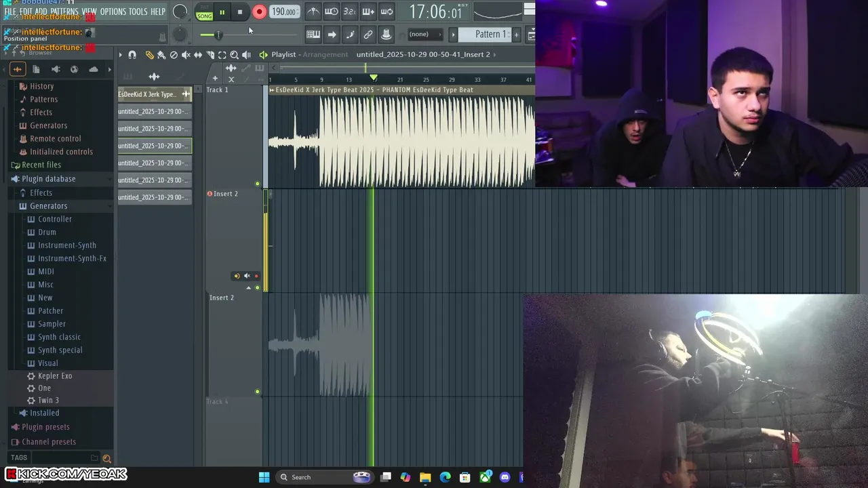Toggle loop recording icon
Viewport: 868px width, 488px height.
[x=387, y=12]
